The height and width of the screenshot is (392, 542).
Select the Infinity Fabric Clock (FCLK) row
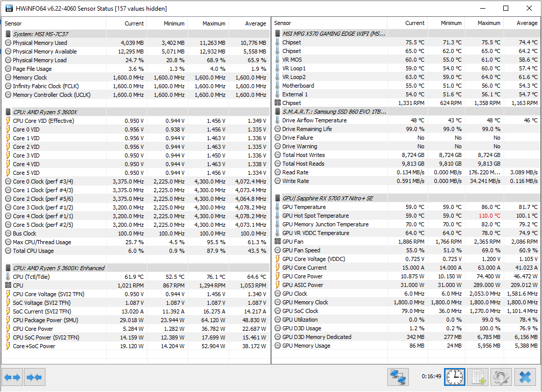pos(136,86)
